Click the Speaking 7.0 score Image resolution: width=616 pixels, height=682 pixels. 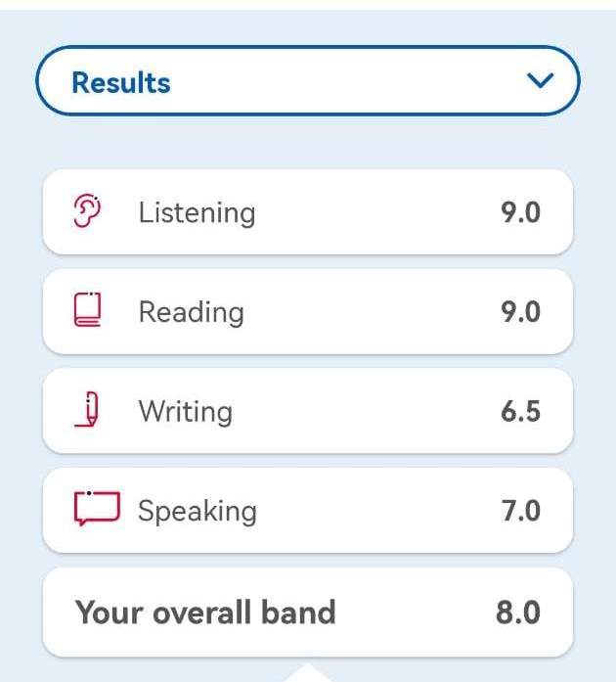(521, 511)
